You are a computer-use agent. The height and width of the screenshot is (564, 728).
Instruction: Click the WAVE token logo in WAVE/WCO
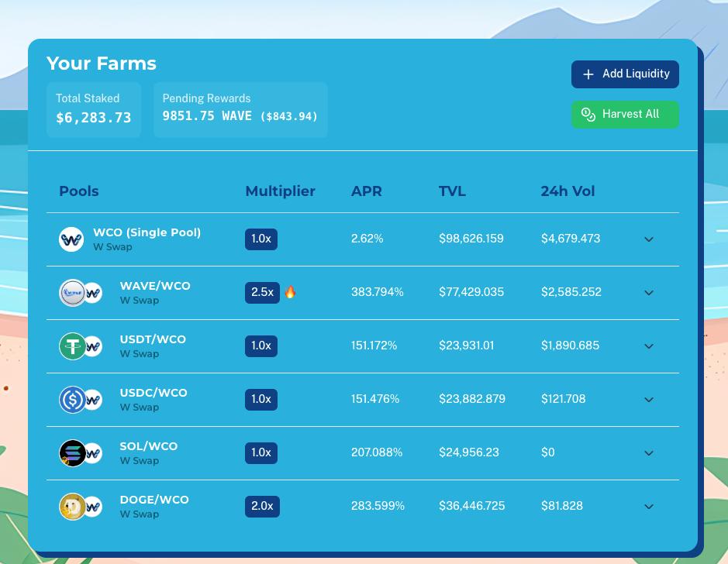tap(72, 293)
